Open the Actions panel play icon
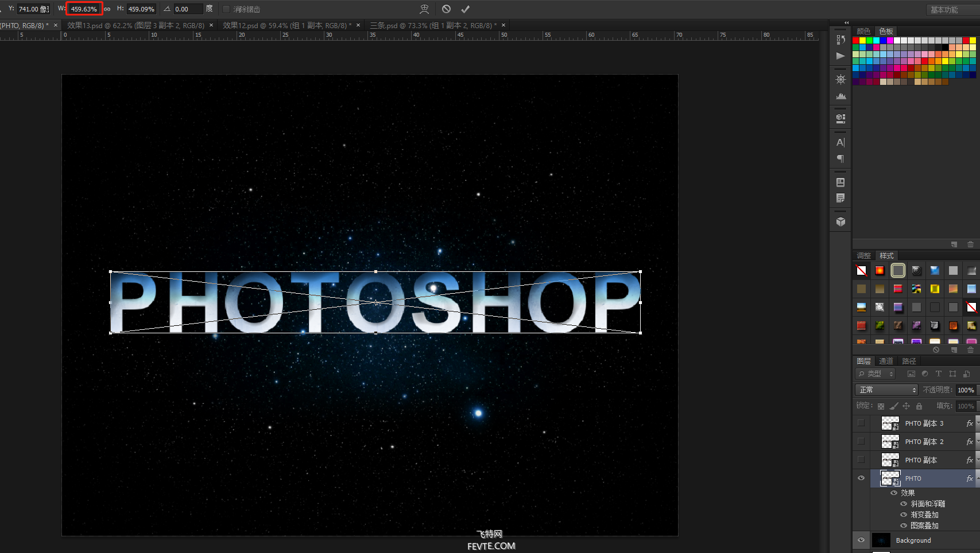The image size is (980, 553). [x=840, y=56]
